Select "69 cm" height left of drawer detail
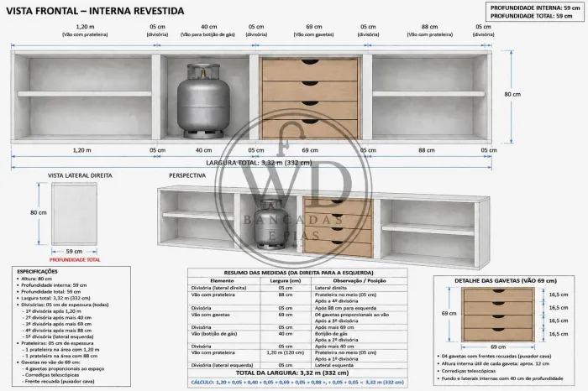 coord(449,313)
